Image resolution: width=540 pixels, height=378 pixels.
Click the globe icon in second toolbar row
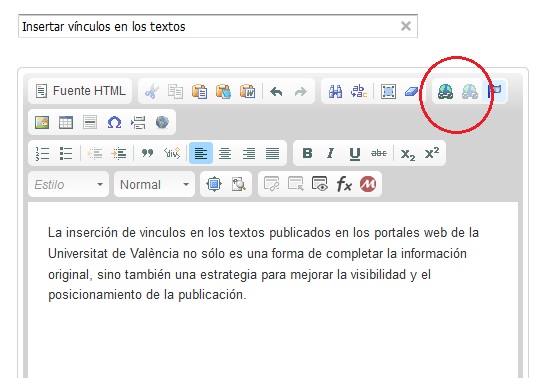click(x=162, y=122)
